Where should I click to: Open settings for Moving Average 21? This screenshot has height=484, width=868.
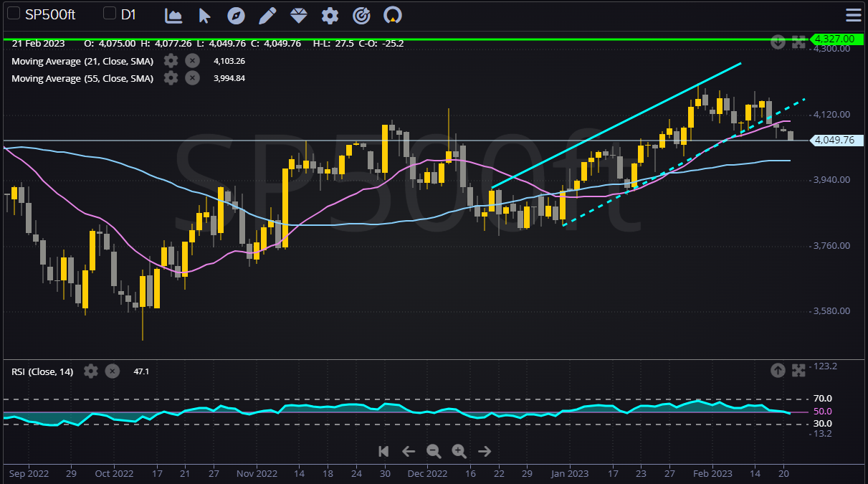pyautogui.click(x=171, y=61)
